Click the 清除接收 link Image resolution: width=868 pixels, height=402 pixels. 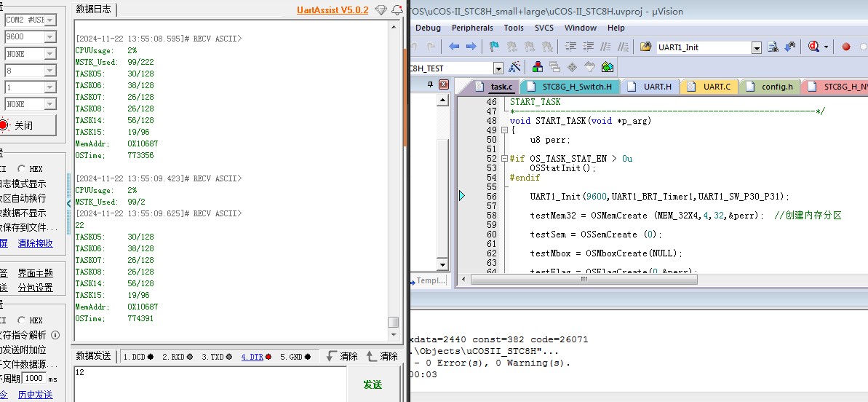36,243
